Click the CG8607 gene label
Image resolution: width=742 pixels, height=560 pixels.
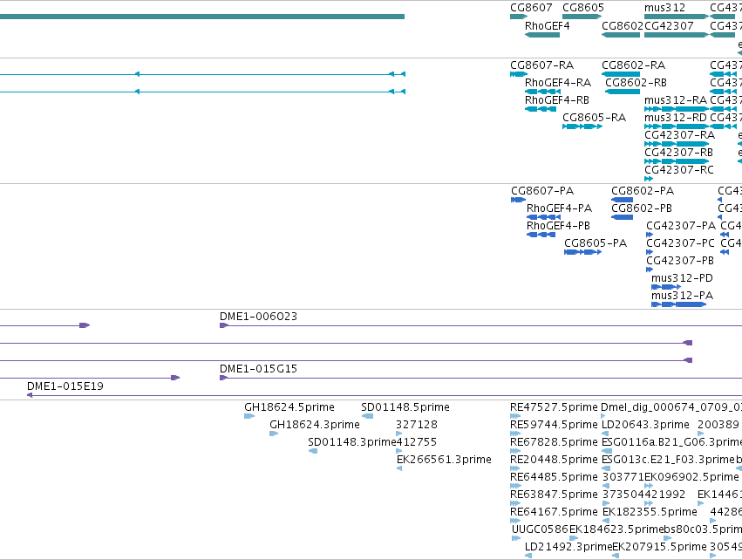[x=531, y=8]
